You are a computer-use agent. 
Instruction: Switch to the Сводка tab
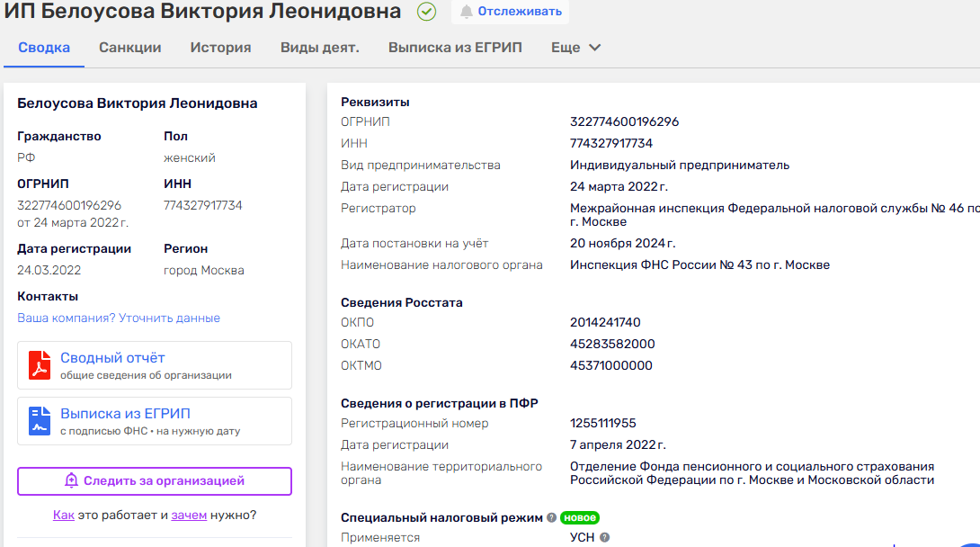[x=44, y=48]
